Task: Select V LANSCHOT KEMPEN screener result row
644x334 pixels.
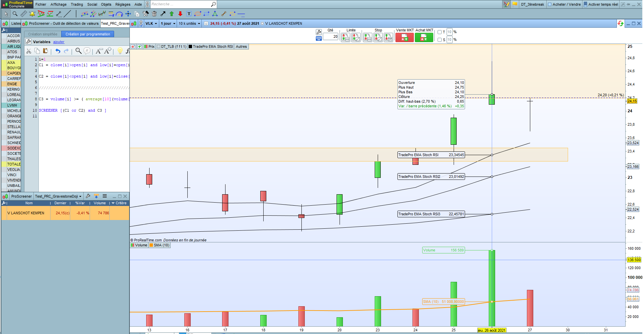Action: pyautogui.click(x=65, y=213)
